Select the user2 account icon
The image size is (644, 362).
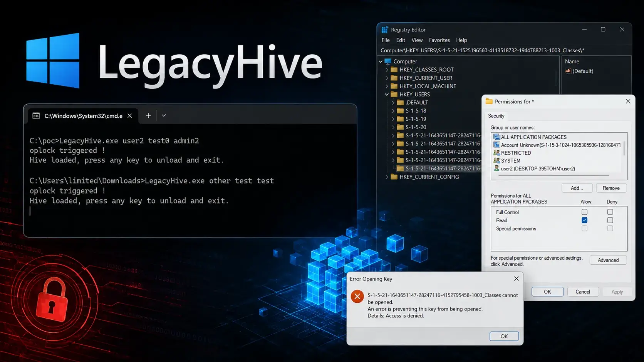[x=497, y=168]
